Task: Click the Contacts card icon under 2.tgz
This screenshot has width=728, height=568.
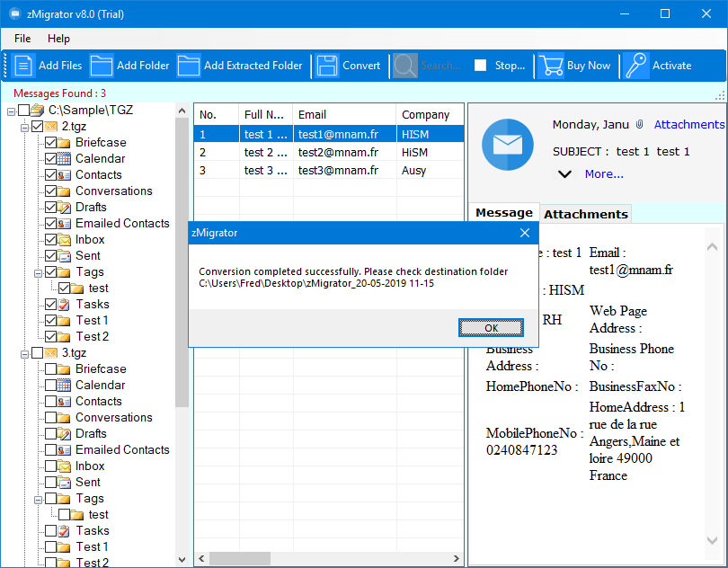Action: pos(64,175)
